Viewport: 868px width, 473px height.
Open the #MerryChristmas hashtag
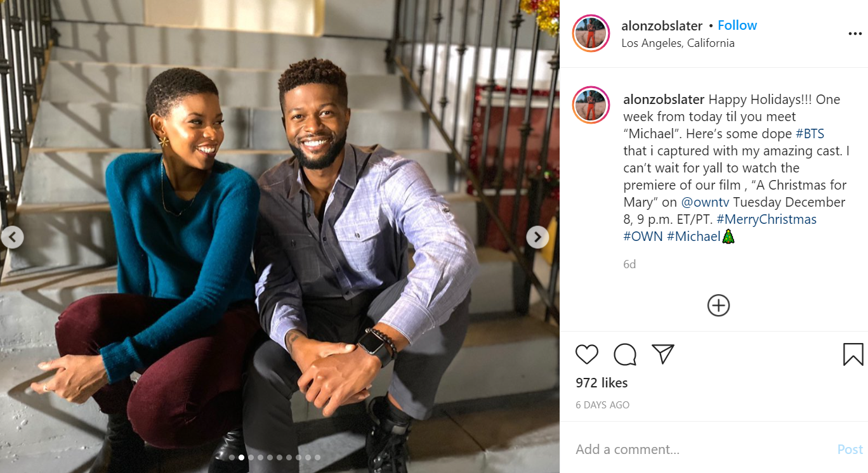coord(766,219)
